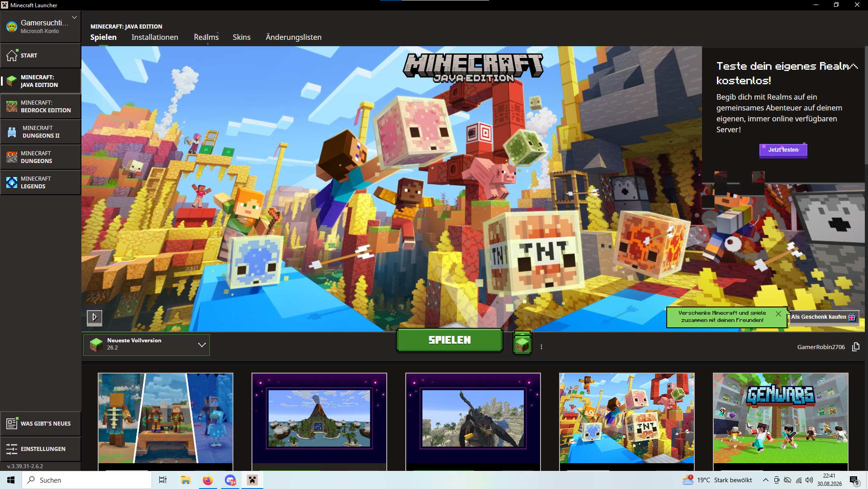Open the GenWars news thumbnail

pyautogui.click(x=781, y=418)
